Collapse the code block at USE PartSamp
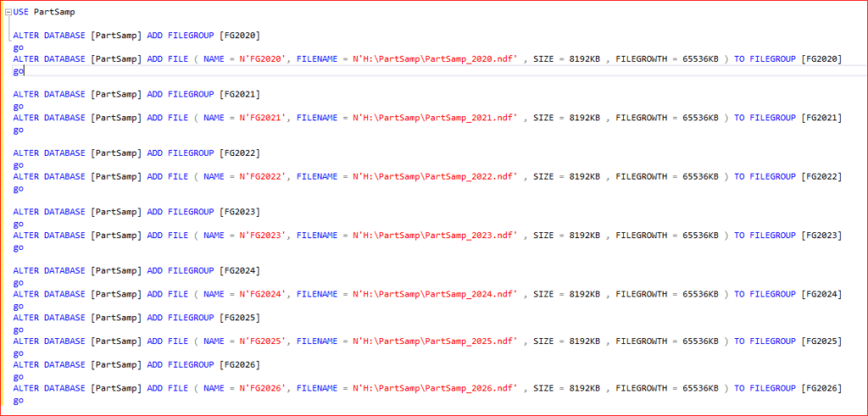The image size is (868, 416). click(8, 13)
